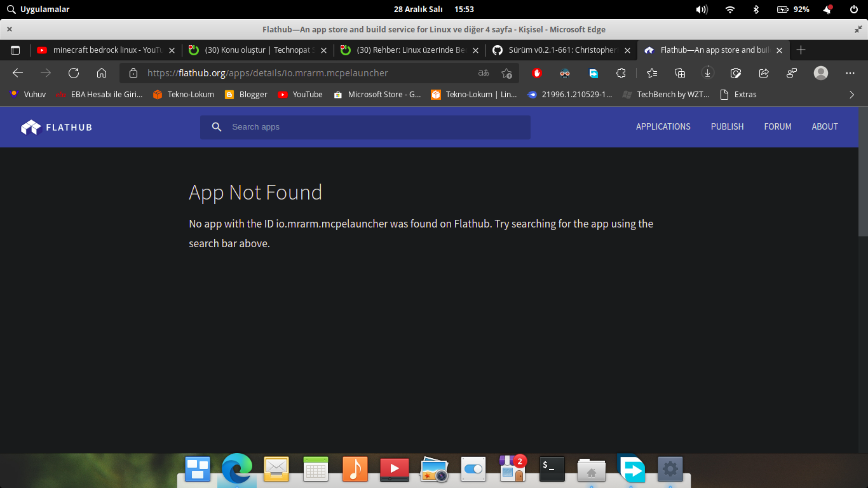868x488 pixels.
Task: Open System Settings gear in the dock
Action: [670, 470]
